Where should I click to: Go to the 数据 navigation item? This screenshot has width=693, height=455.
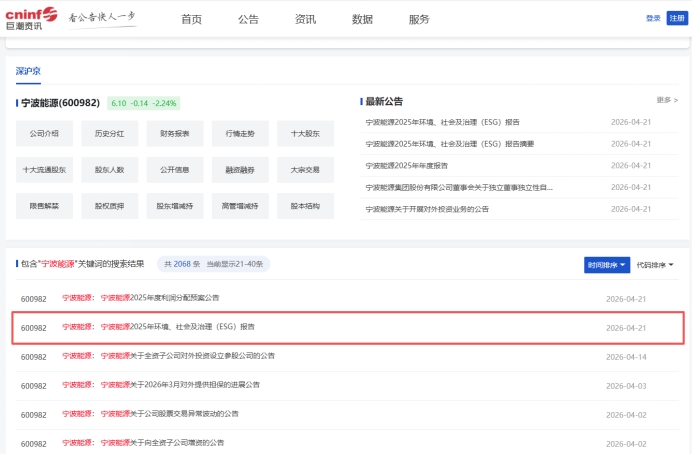362,20
